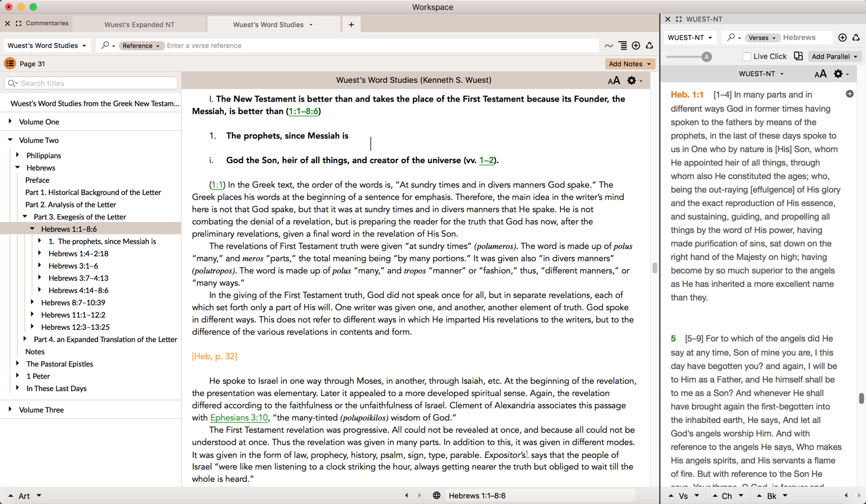Open the Wuest's Word Studies module dropdown

(x=47, y=45)
